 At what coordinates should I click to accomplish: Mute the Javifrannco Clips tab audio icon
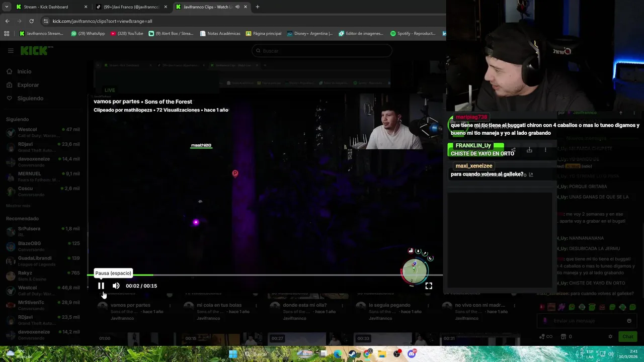point(237,7)
